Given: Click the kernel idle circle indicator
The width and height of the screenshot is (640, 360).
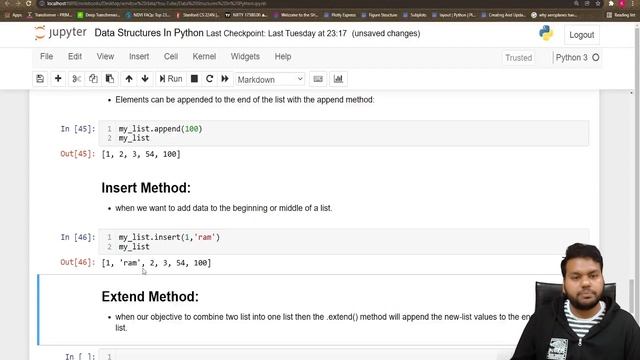Looking at the screenshot, I should (x=596, y=58).
